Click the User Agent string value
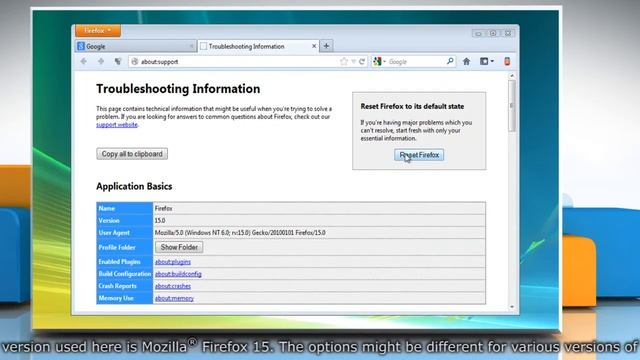 coord(240,233)
